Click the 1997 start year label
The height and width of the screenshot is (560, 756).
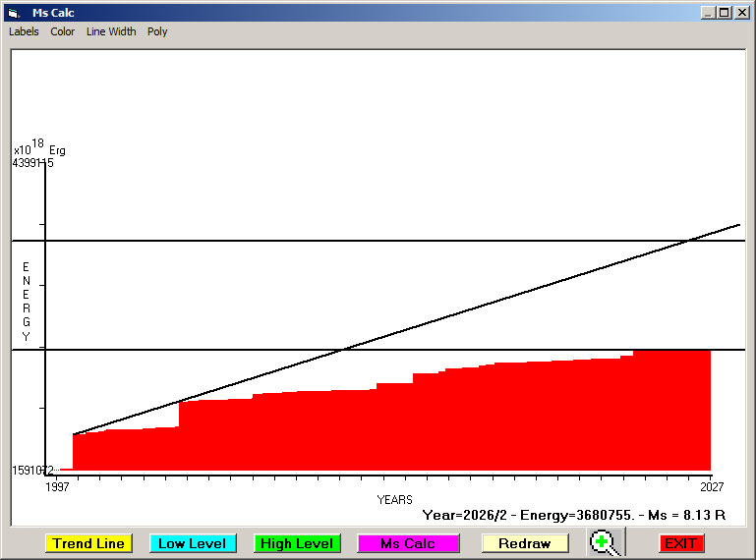[x=58, y=486]
